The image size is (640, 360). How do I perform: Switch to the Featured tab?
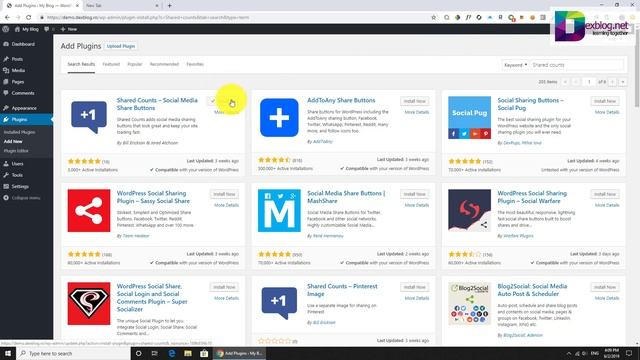tap(111, 64)
